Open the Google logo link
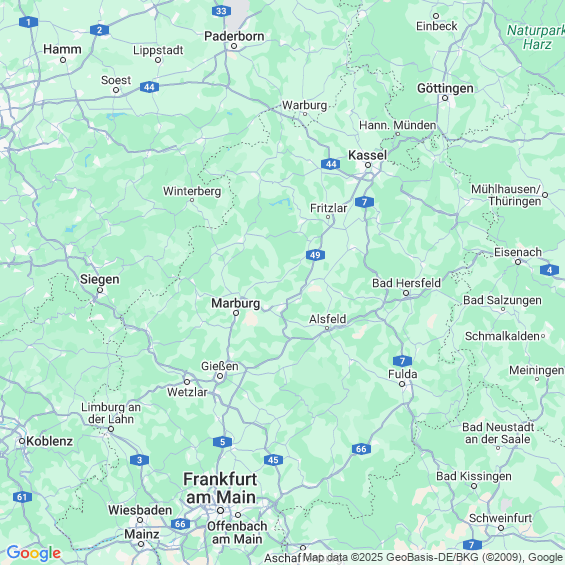This screenshot has height=565, width=565. (x=34, y=553)
